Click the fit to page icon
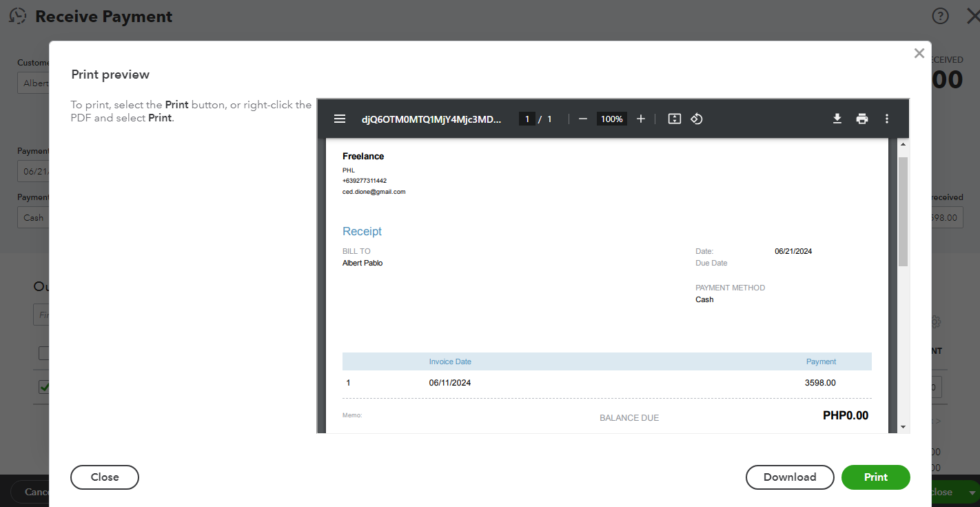The image size is (980, 507). pos(675,119)
